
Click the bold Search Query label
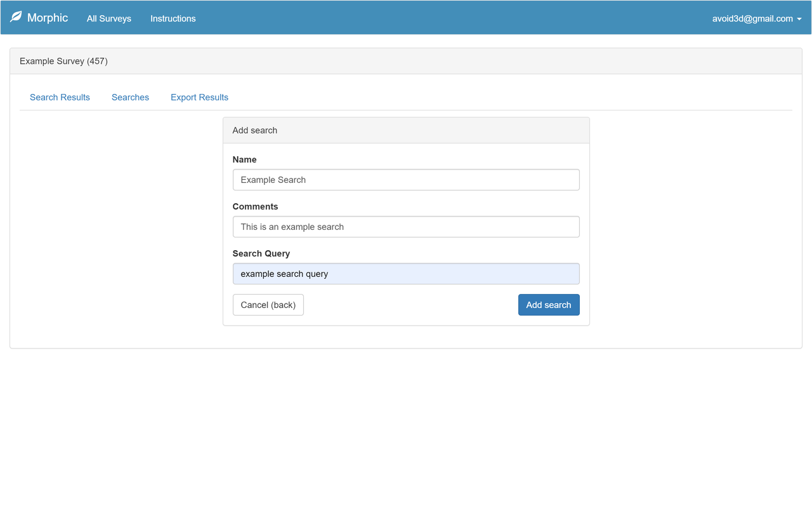point(261,253)
